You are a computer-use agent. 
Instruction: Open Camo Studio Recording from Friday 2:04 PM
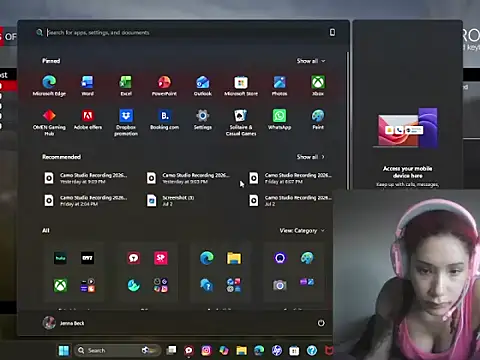87,201
